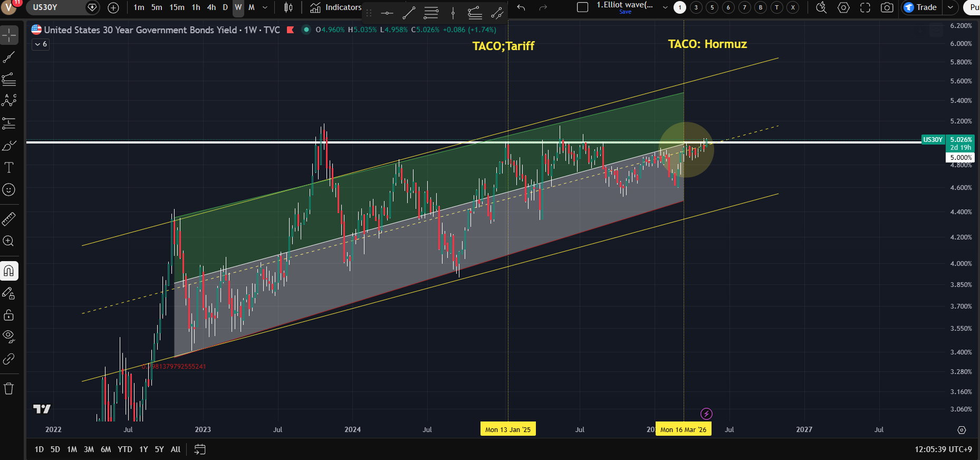
Task: Open the trend line tools group
Action: click(9, 57)
